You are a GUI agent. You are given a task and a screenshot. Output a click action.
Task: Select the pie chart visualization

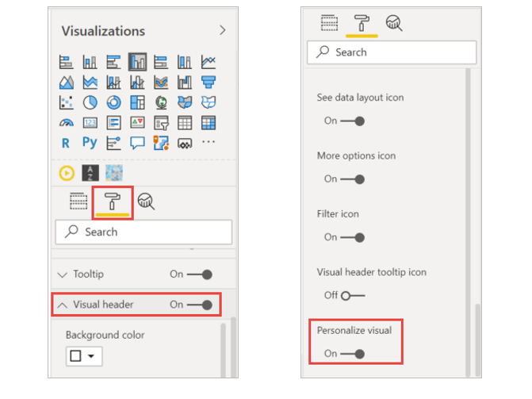(90, 102)
